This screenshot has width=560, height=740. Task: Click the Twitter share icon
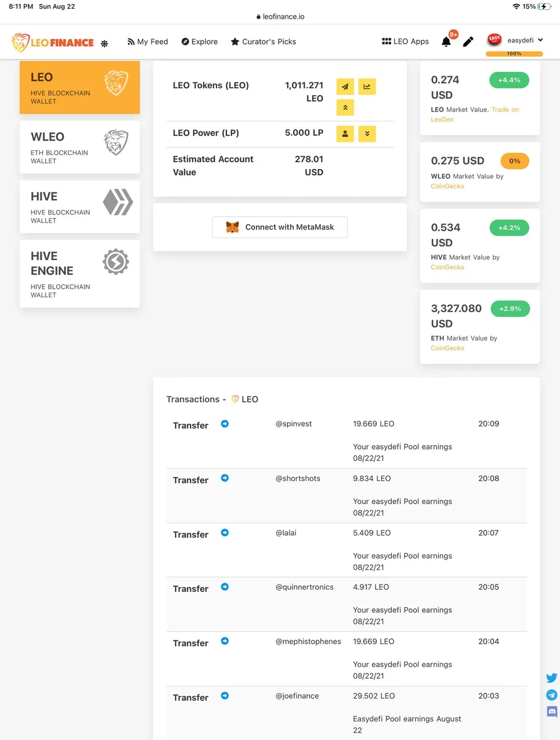pyautogui.click(x=552, y=678)
